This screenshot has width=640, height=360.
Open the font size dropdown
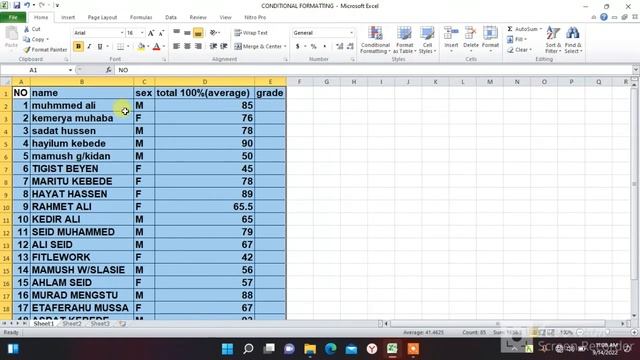click(142, 33)
